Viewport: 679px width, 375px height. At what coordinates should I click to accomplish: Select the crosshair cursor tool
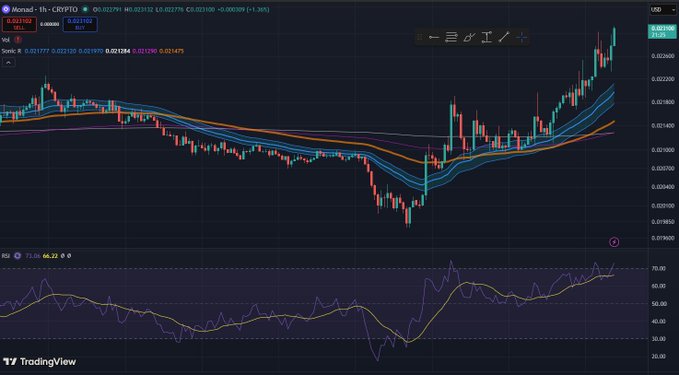tap(521, 38)
